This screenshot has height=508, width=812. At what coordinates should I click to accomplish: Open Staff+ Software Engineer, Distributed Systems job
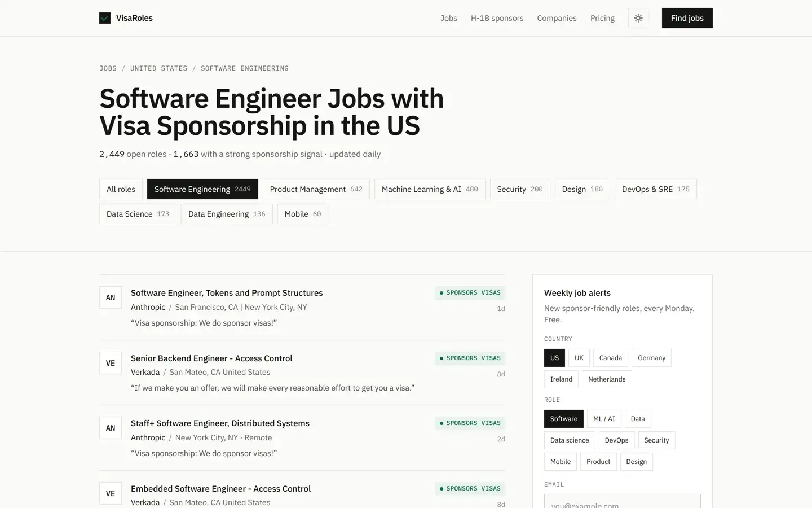220,423
